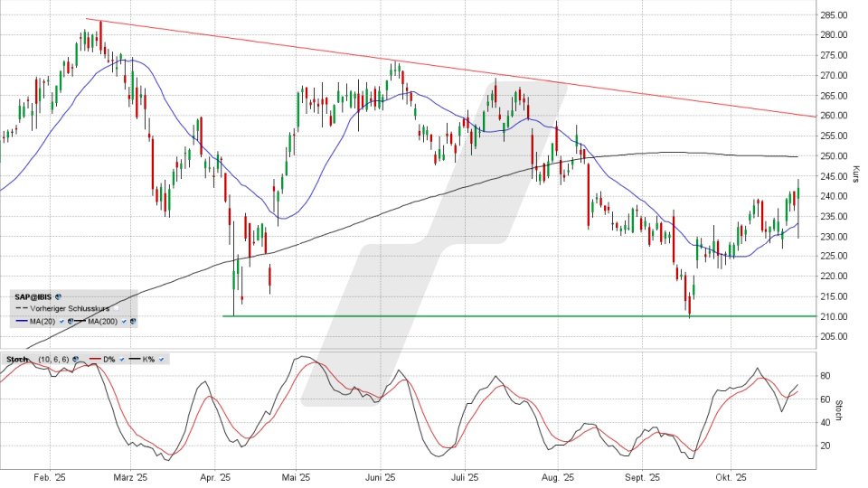Click the 250.00 price axis label
Image resolution: width=868 pixels, height=488 pixels.
[x=834, y=156]
